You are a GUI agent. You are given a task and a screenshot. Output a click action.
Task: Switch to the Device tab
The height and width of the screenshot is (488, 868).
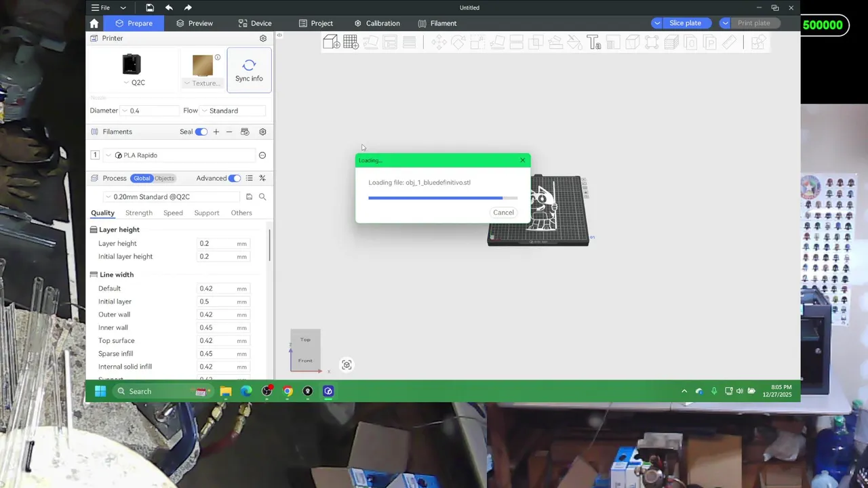pyautogui.click(x=255, y=23)
